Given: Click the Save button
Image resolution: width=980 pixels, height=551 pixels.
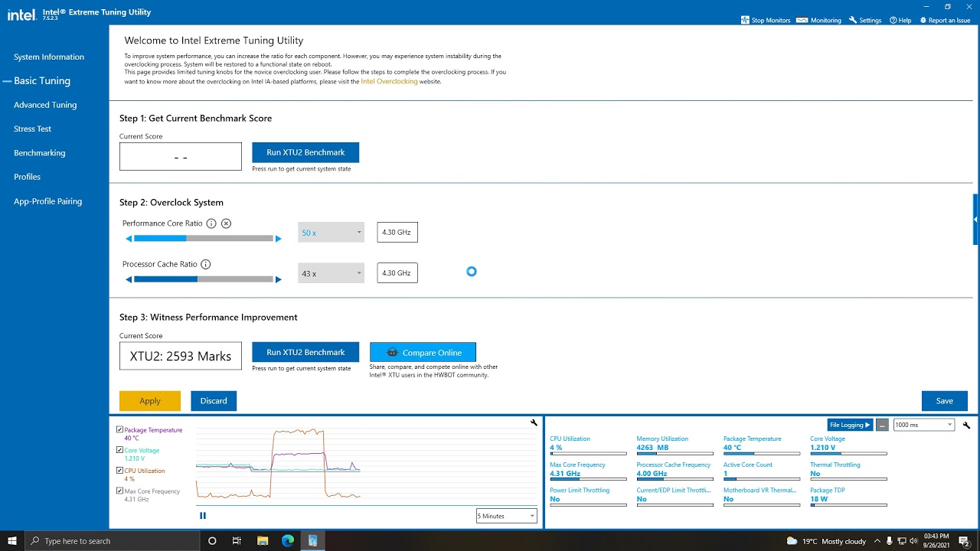Looking at the screenshot, I should click(945, 401).
